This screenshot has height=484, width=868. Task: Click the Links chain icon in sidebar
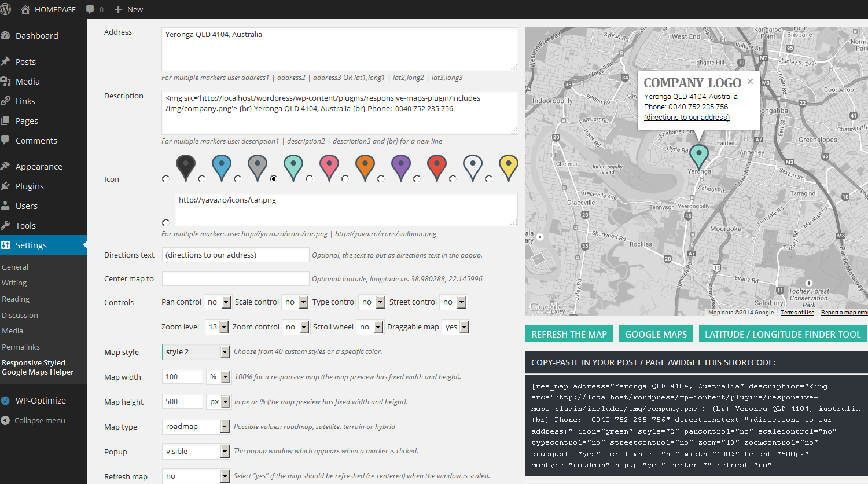6,101
